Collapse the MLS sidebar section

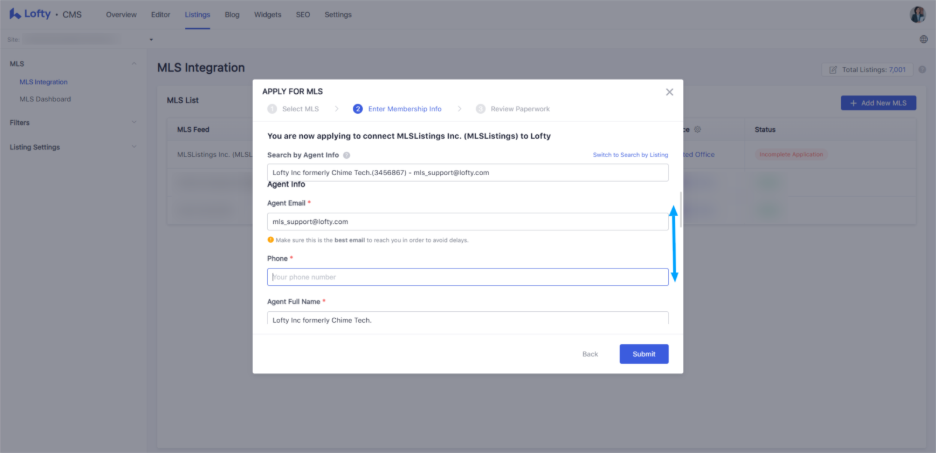[x=134, y=64]
